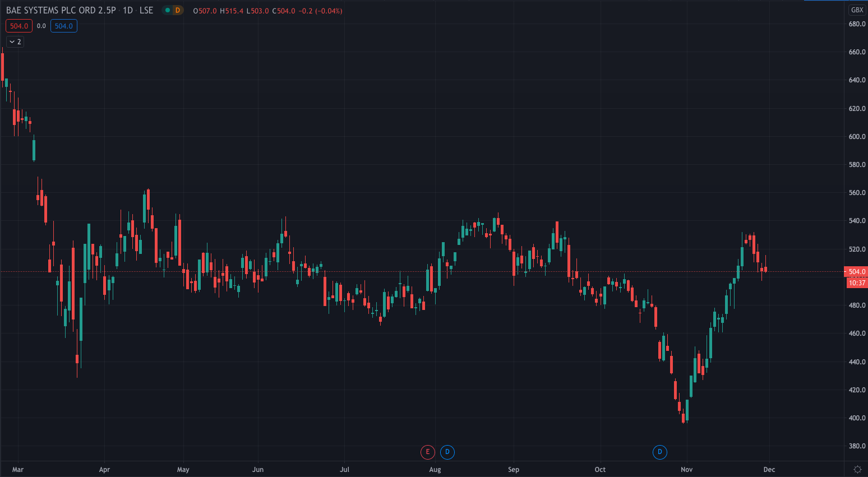Click the BAE SYSTEMS PLC ORD 2.5P title

[61, 10]
